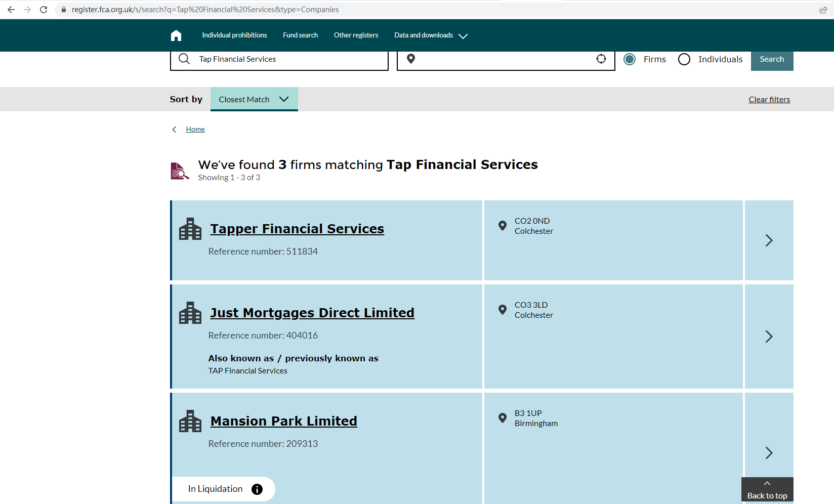This screenshot has height=504, width=834.
Task: Click the building icon for Tapper Financial Services
Action: (190, 229)
